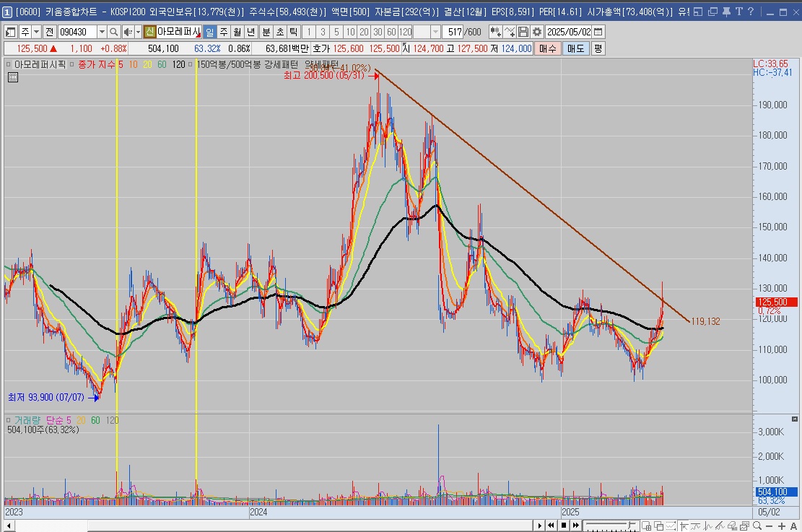Image resolution: width=802 pixels, height=532 pixels.
Task: Add an indicator line to chart
Action: 510,32
